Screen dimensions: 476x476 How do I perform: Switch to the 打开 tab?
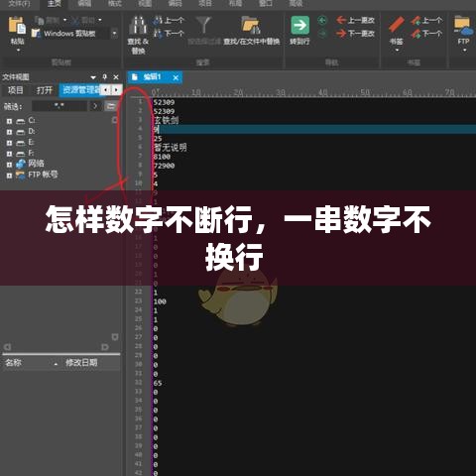pos(45,90)
